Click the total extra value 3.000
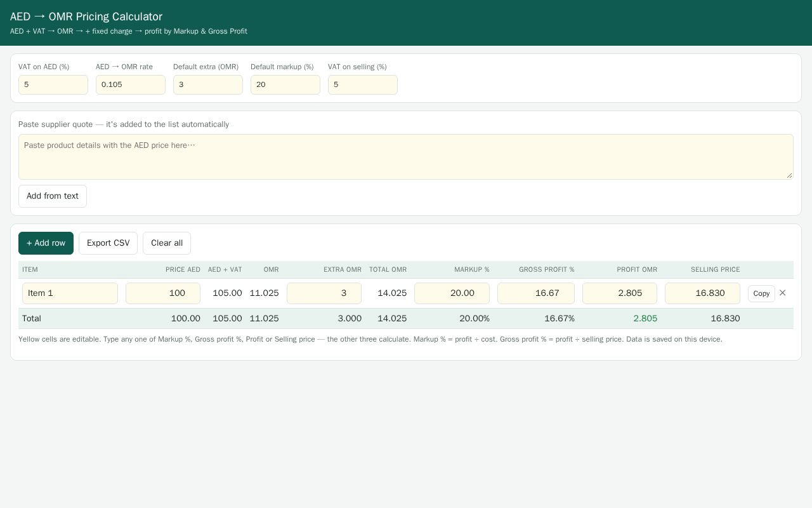 (x=350, y=319)
